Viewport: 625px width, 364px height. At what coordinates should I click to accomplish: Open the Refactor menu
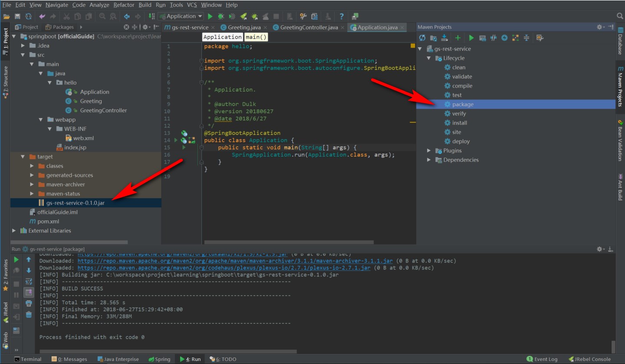(x=124, y=5)
